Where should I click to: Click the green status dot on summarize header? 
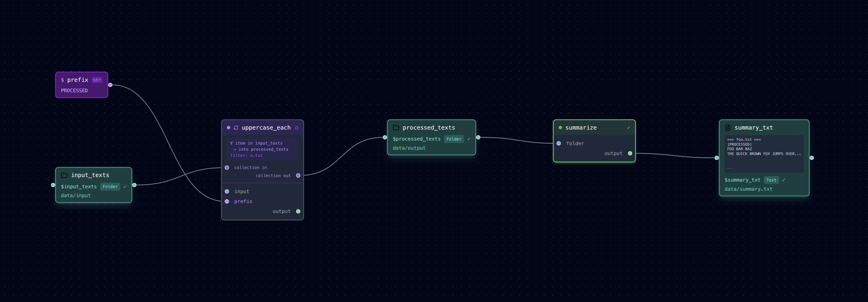[560, 127]
